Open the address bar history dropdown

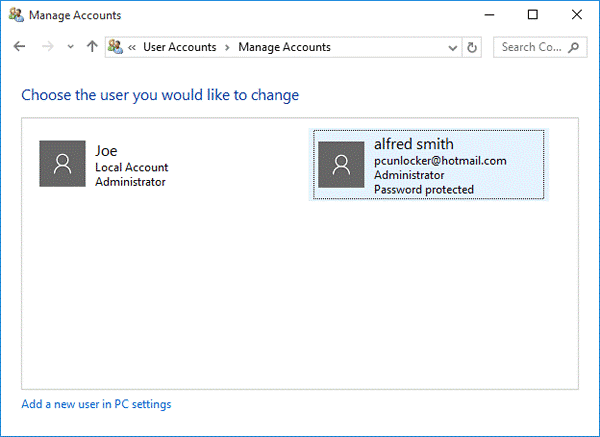click(x=453, y=47)
